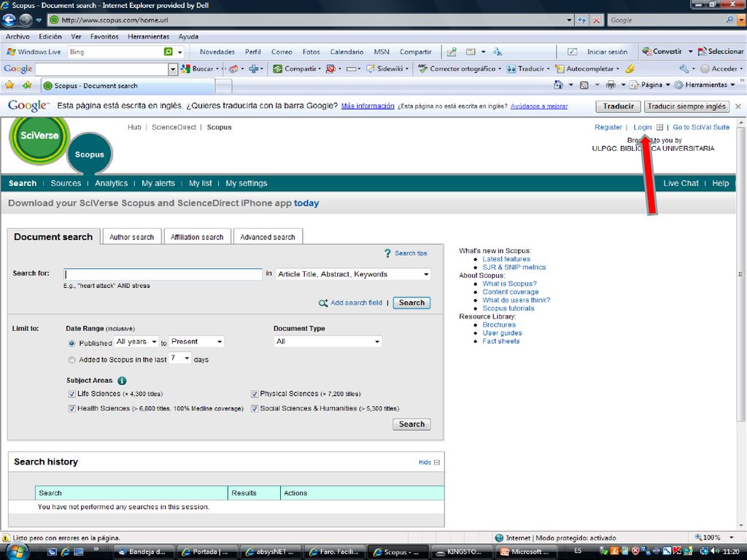
Task: Open the Página dropdown in the command bar
Action: (650, 85)
